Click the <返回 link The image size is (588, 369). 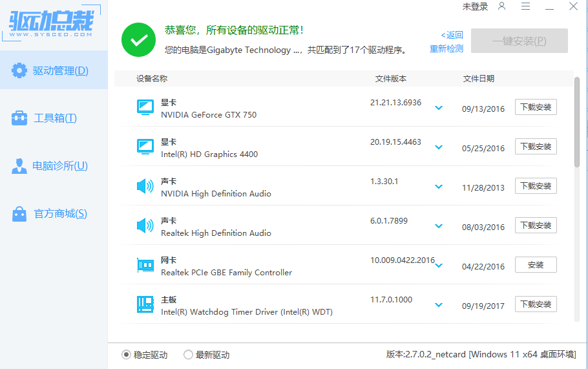tap(452, 35)
